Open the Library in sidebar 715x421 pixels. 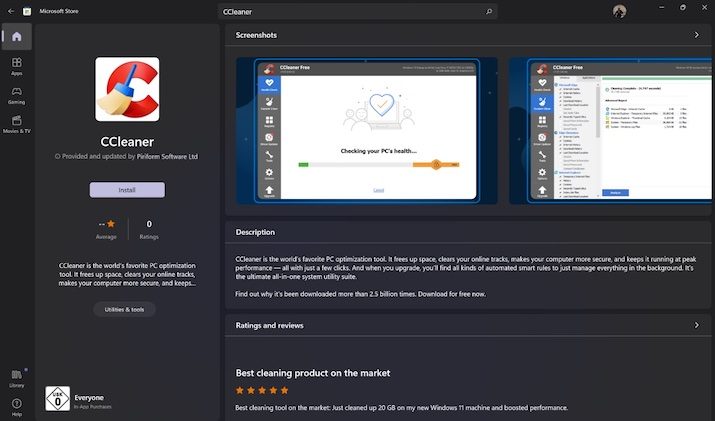[17, 379]
